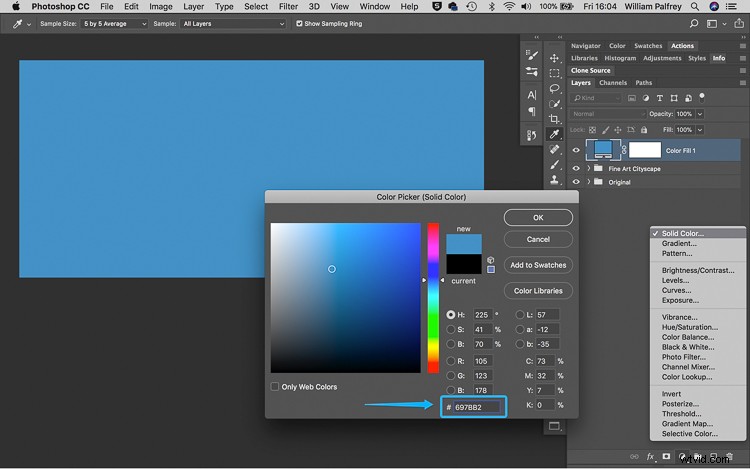Open the layer Opacity dropdown arrow
Image resolution: width=750 pixels, height=469 pixels.
(x=701, y=114)
